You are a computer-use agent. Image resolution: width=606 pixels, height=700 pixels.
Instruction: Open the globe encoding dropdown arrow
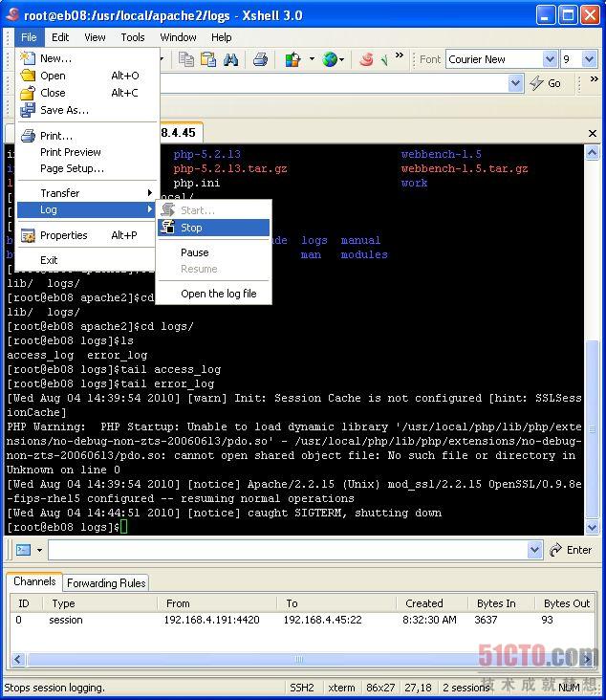341,59
